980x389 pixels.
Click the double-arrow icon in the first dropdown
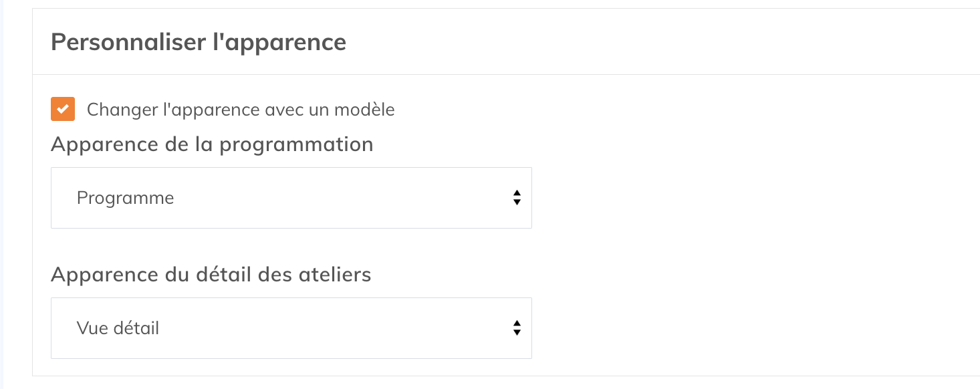[x=518, y=198]
